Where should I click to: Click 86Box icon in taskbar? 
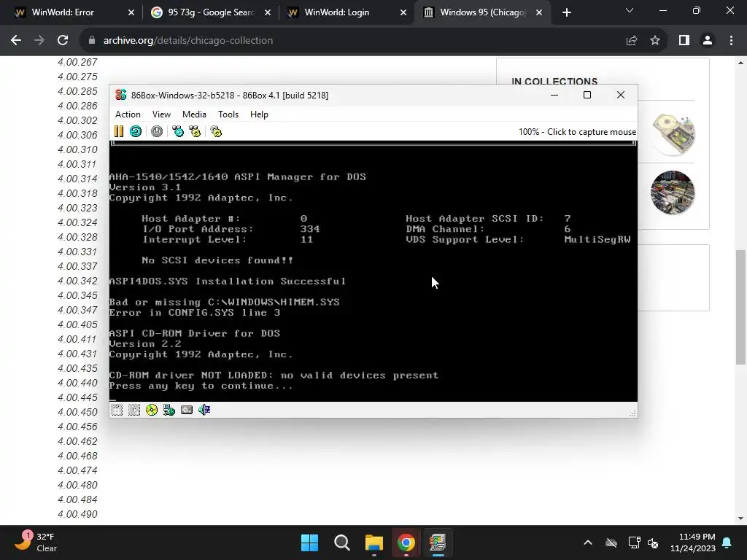(438, 542)
